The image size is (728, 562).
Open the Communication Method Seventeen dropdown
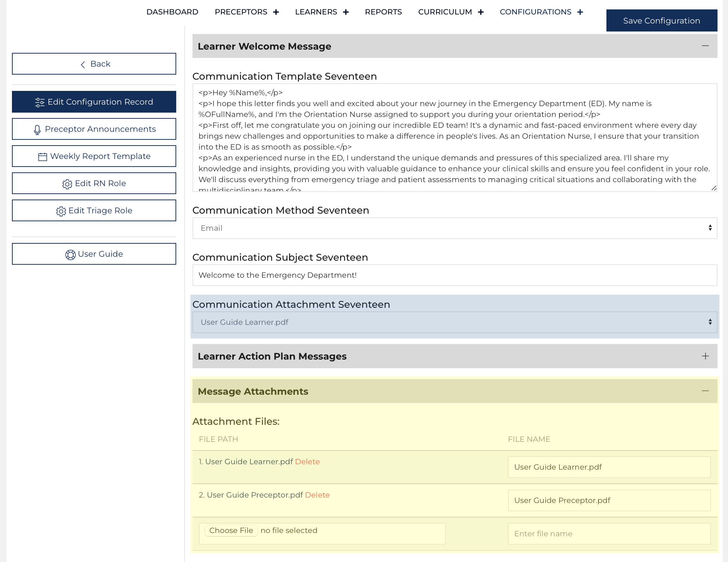(x=454, y=228)
